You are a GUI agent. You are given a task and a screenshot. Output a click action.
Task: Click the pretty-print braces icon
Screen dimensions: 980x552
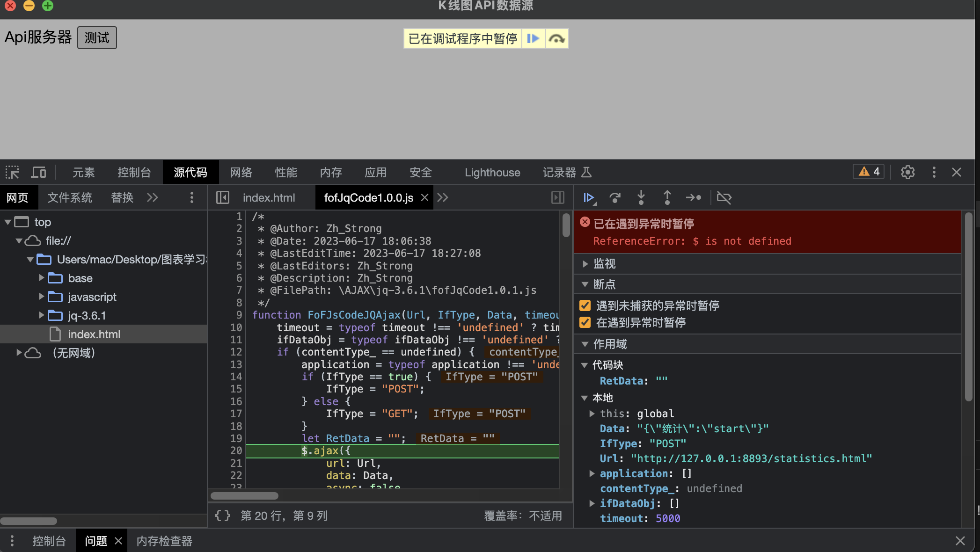[223, 516]
